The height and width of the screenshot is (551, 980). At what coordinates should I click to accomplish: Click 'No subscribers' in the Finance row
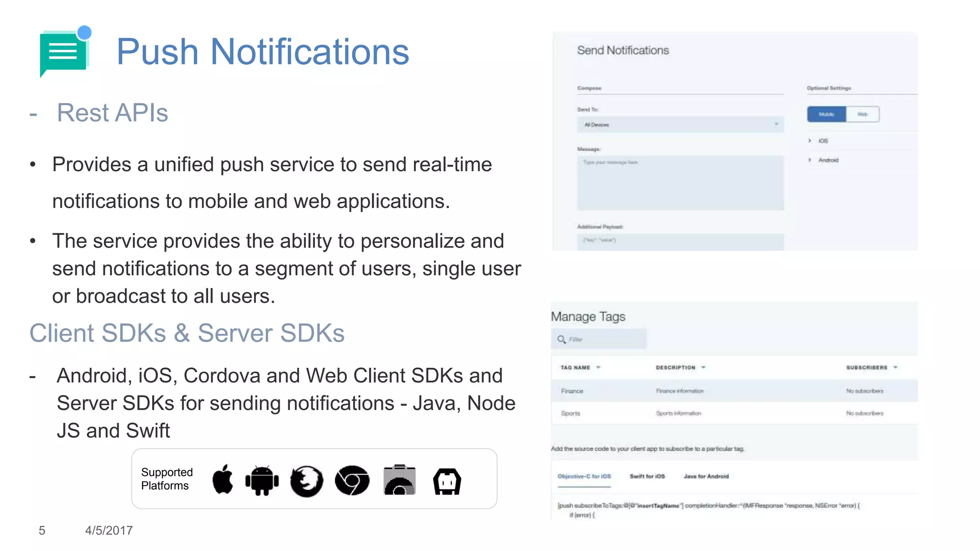coord(865,391)
